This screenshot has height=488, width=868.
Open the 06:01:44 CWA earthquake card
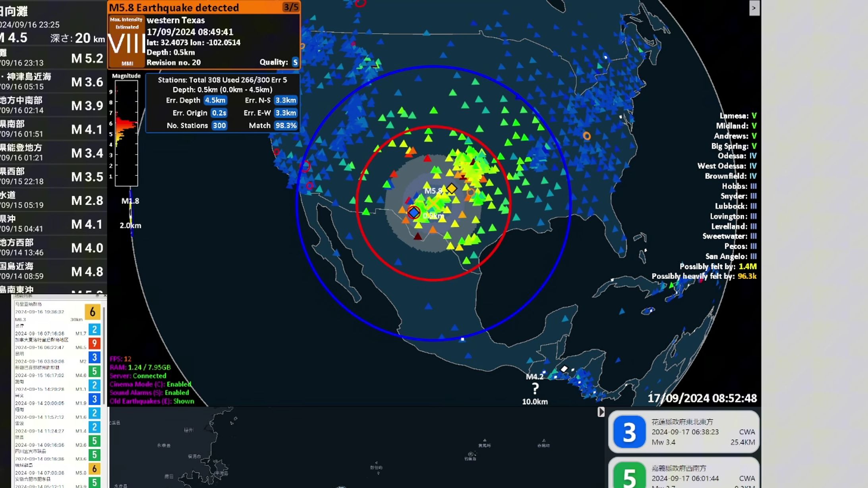point(684,473)
